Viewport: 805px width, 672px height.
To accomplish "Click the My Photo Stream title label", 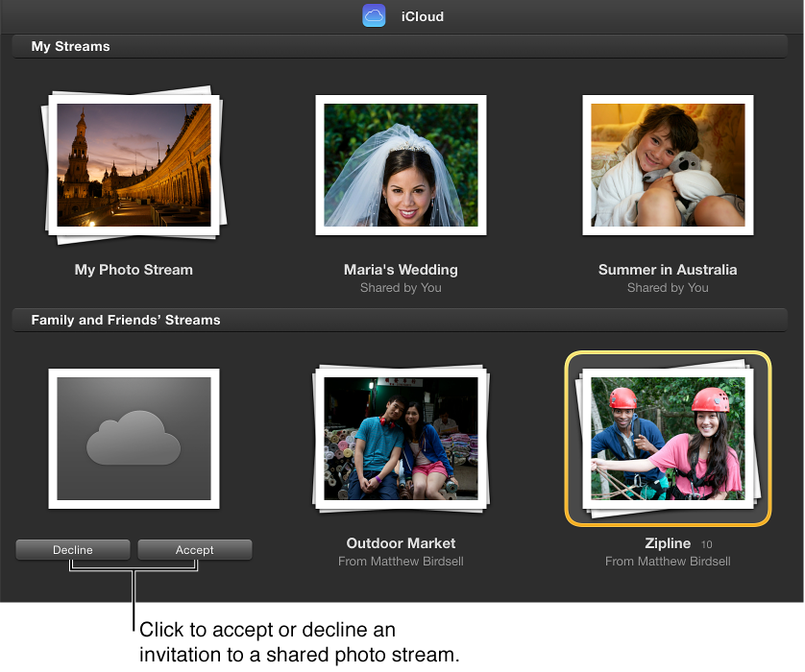I will point(134,270).
